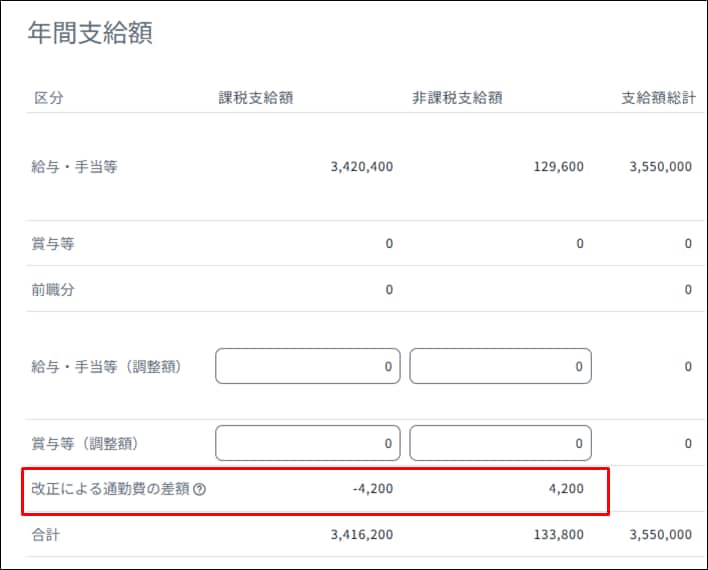Image resolution: width=708 pixels, height=570 pixels.
Task: Select the 区分 column header
Action: pos(51,98)
